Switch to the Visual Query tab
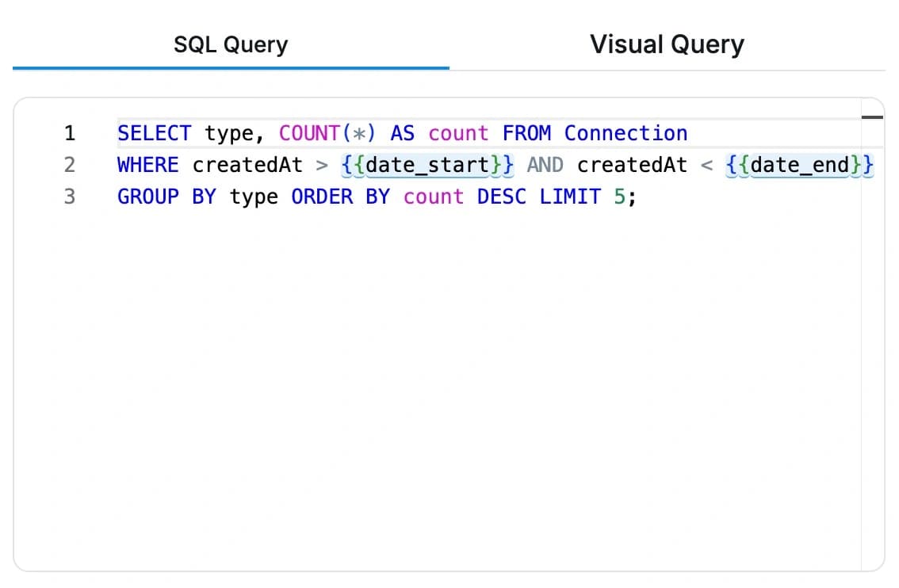Screen dimensions: 899x588 (x=666, y=44)
